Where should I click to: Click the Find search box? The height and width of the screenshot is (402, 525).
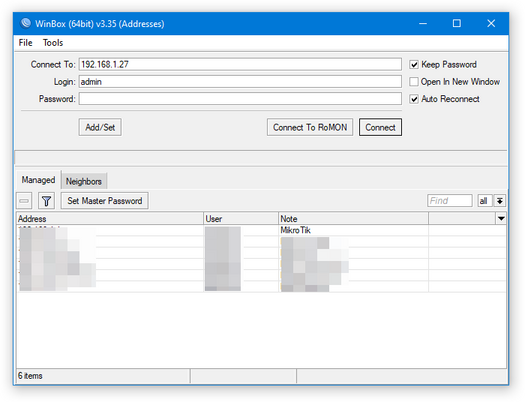[x=450, y=201]
